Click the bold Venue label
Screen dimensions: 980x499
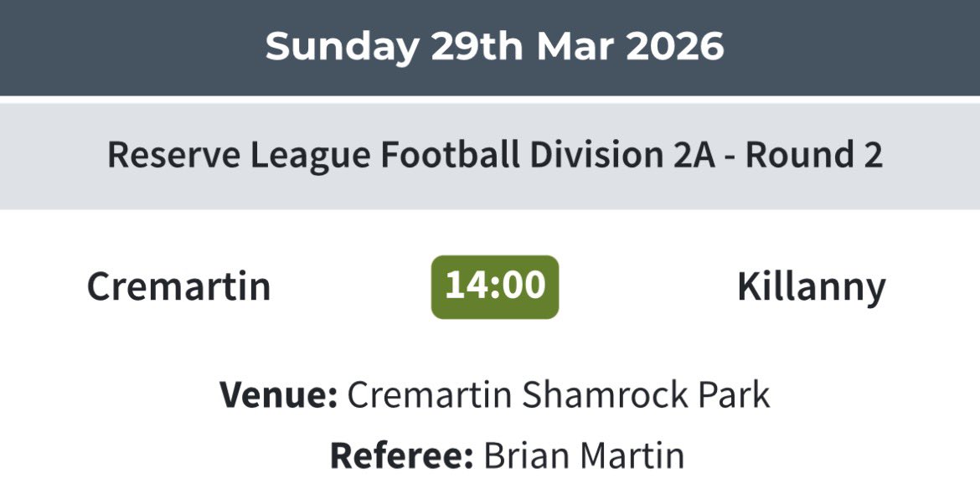pyautogui.click(x=278, y=394)
